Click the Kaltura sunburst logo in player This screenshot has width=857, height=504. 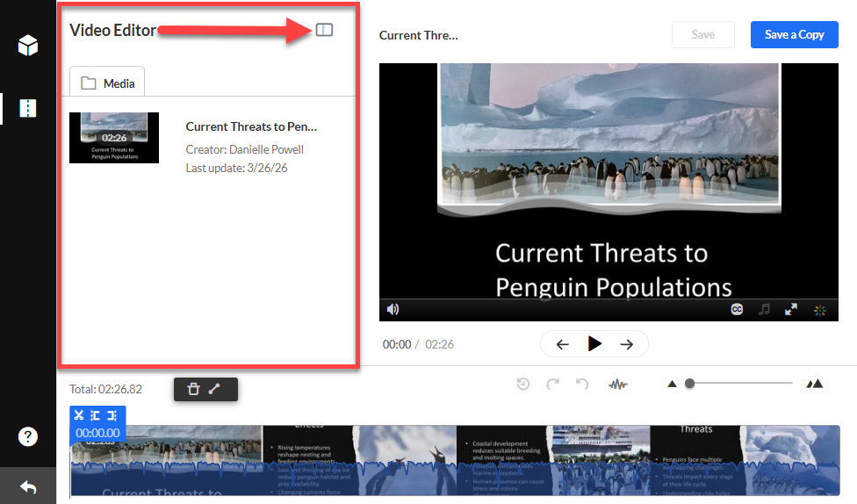point(820,311)
